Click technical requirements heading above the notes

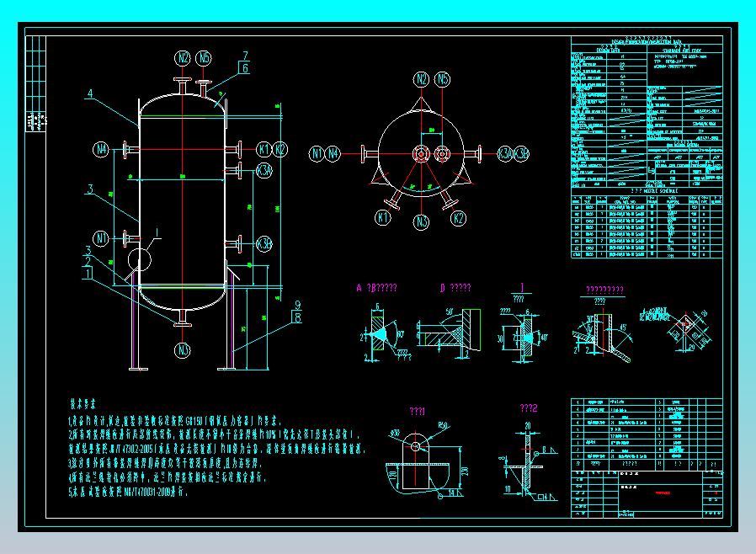83,403
